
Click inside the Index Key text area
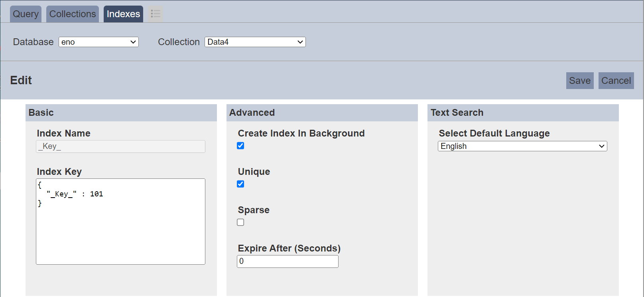coord(120,222)
